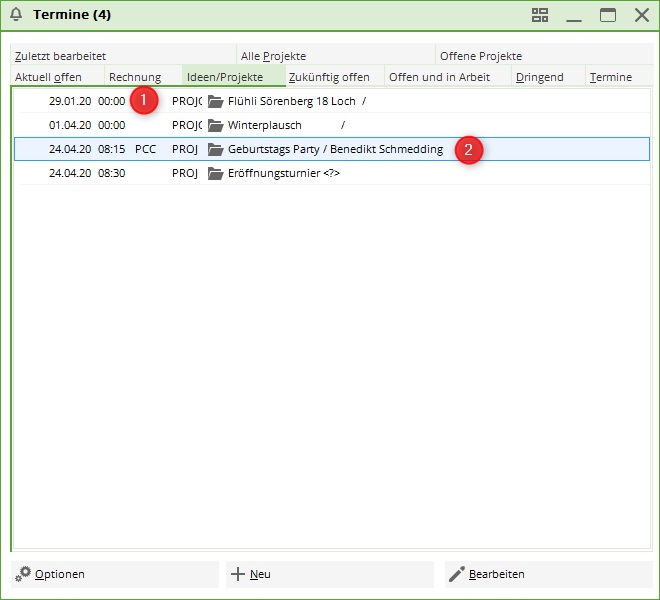Click folder icon of Geburtstags Party entry
Image resolution: width=660 pixels, height=600 pixels.
click(215, 149)
